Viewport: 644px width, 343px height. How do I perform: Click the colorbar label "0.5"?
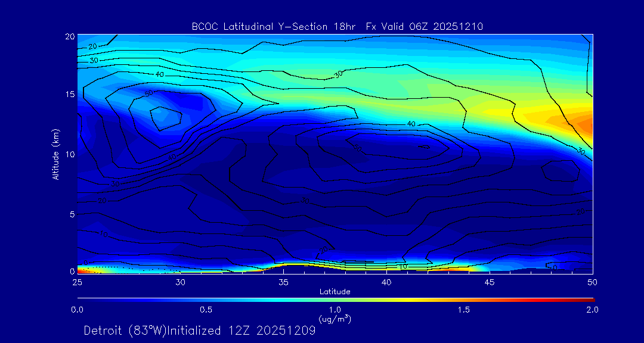206,310
